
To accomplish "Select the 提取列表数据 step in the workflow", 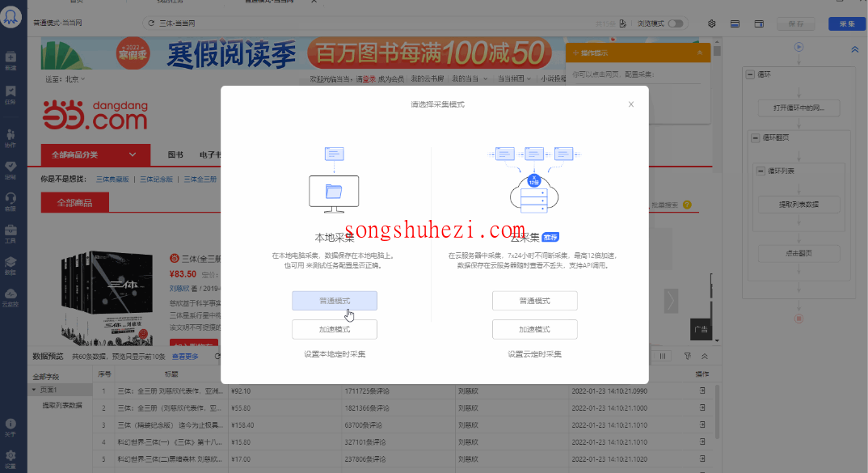I will pyautogui.click(x=798, y=205).
